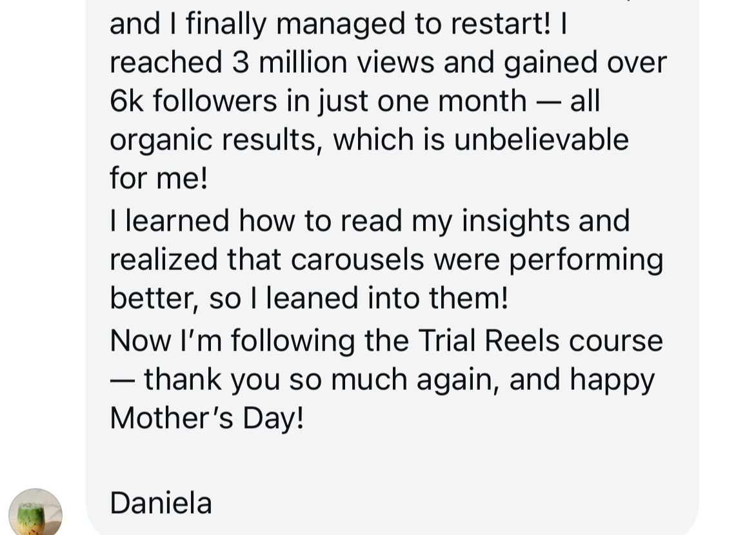756x535 pixels.
Task: Click the word 'insights' in the message
Action: (515, 222)
